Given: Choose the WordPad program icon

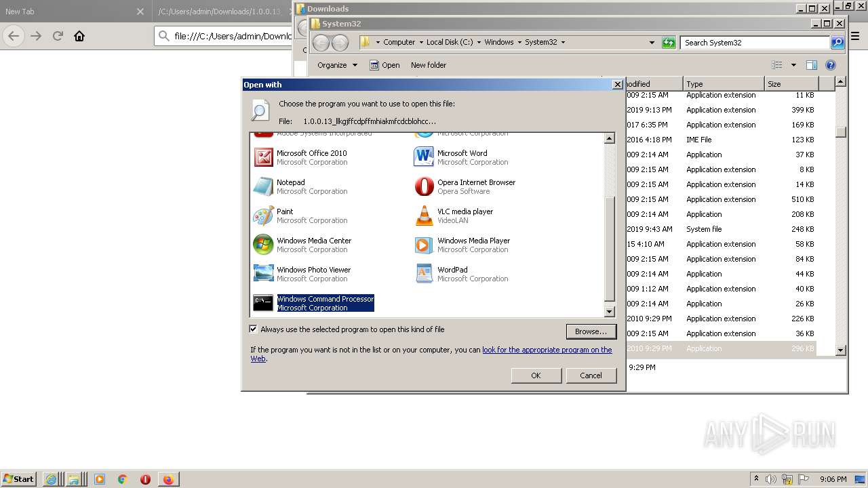Looking at the screenshot, I should click(x=424, y=274).
